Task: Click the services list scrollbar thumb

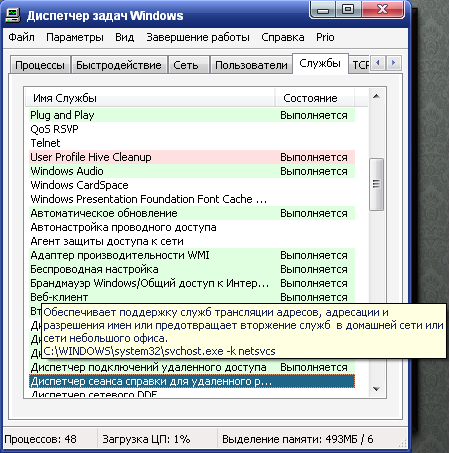Action: (x=376, y=184)
